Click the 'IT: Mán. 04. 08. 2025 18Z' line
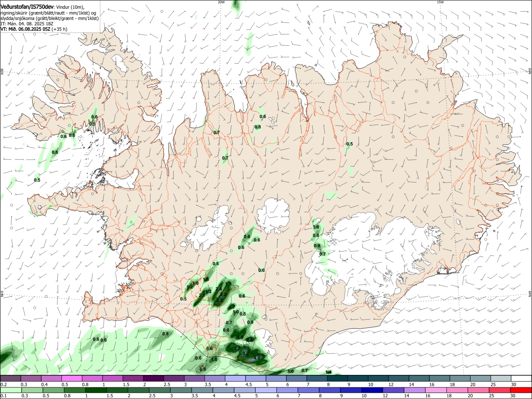532x399 pixels. pos(27,24)
